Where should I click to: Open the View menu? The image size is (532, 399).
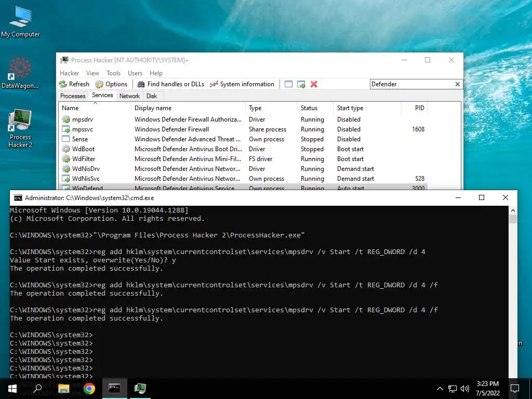tap(92, 73)
